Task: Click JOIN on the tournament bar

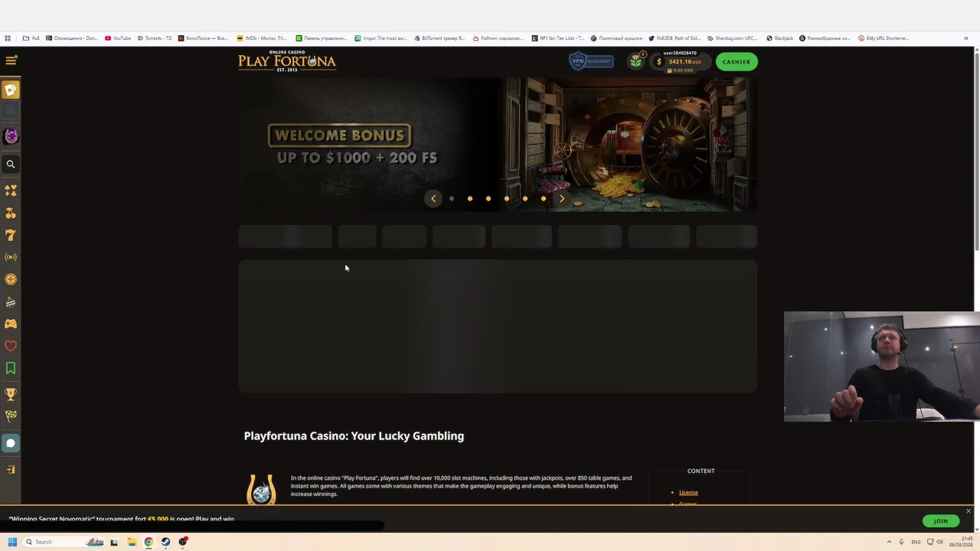Action: coord(941,521)
